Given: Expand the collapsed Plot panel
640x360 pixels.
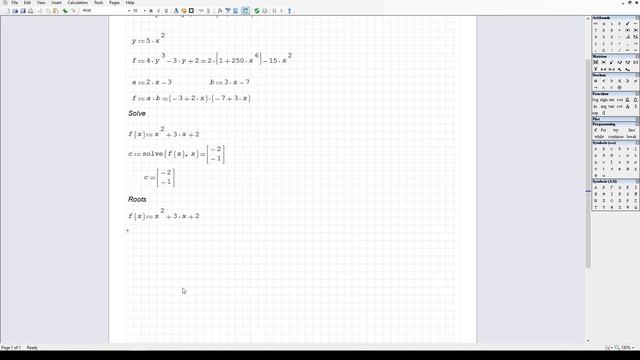Looking at the screenshot, I should coord(638,119).
